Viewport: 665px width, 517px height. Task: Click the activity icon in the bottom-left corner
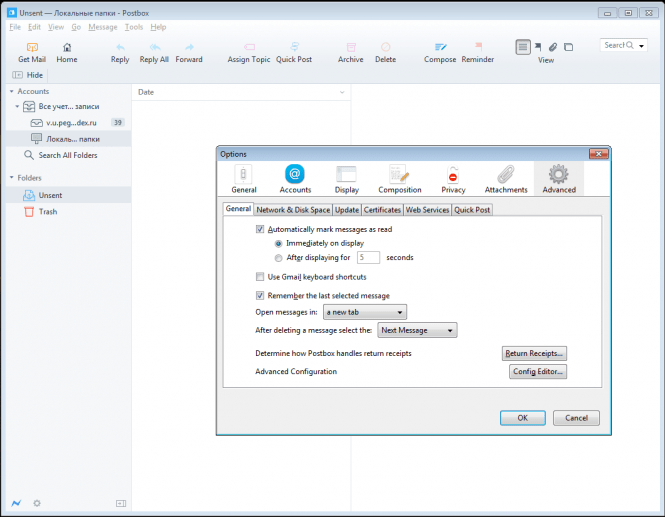point(16,503)
